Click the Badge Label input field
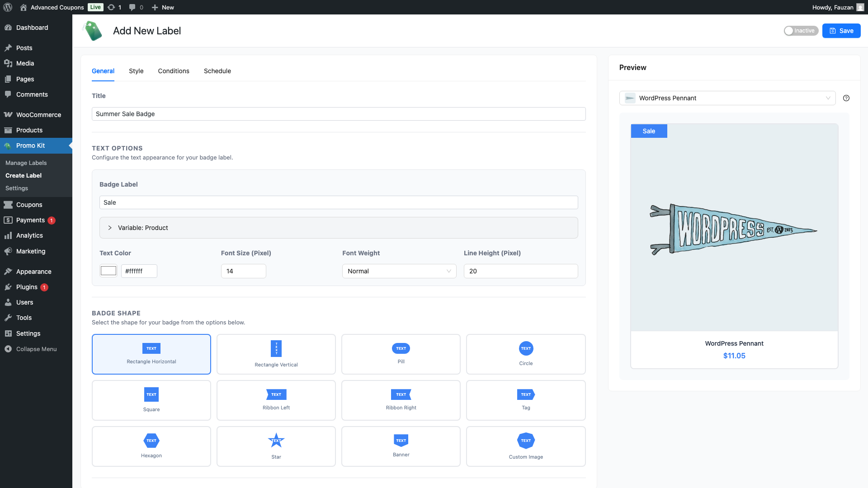The width and height of the screenshot is (868, 488). point(338,202)
